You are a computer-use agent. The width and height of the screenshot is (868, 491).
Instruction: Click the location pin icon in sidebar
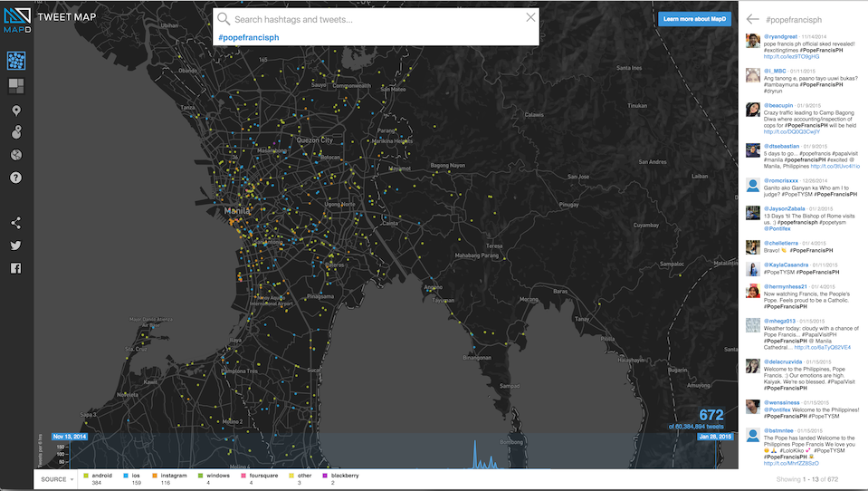point(16,111)
